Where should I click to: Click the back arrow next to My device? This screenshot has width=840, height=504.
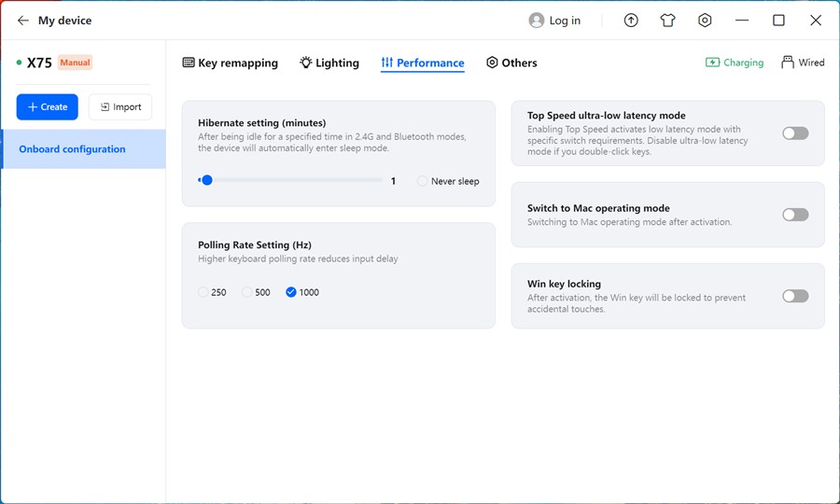[23, 21]
